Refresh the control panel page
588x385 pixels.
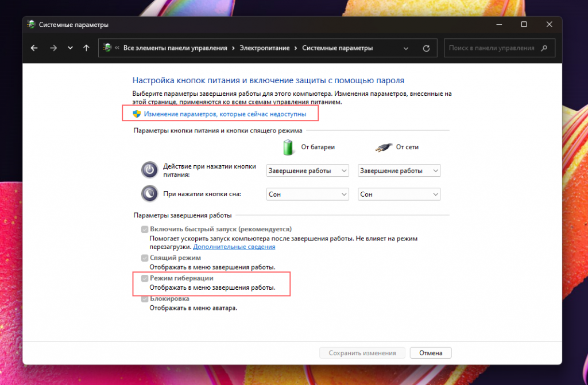[426, 48]
